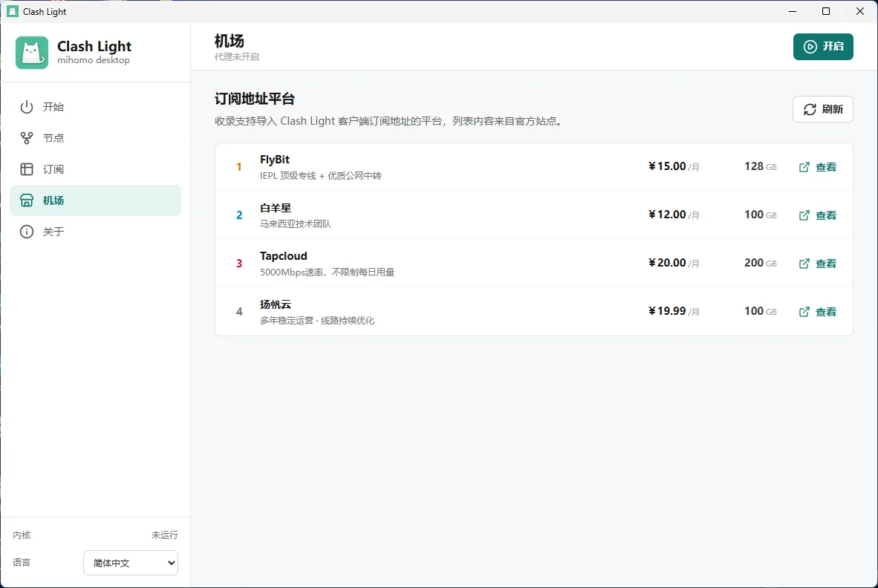Click the 订阅地址平台 heading
Screen dimensions: 878x588
coord(255,99)
